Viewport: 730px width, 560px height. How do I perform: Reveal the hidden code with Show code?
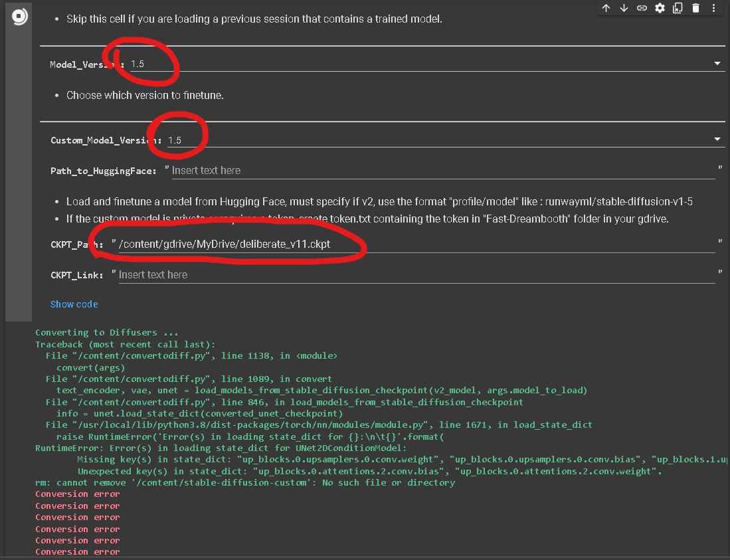coord(74,304)
